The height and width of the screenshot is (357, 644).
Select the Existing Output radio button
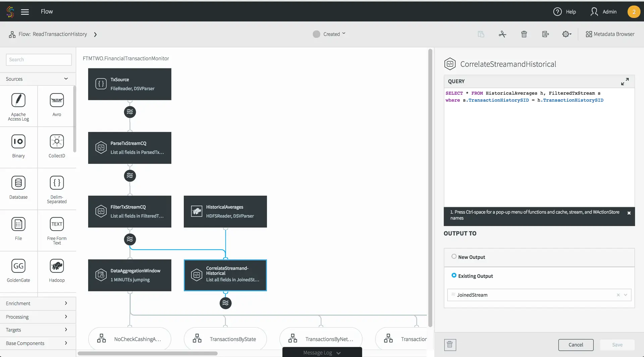(454, 275)
